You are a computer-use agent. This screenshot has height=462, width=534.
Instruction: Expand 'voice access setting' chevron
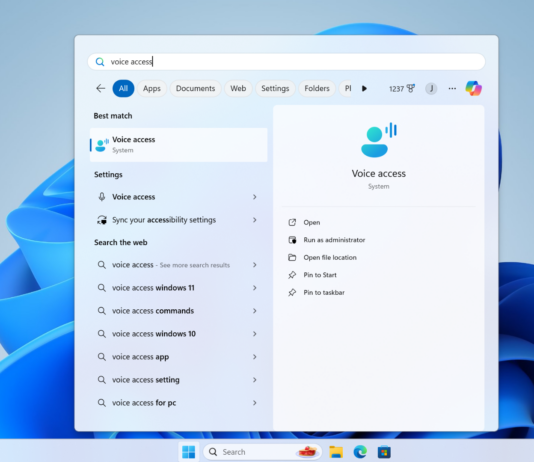[x=254, y=380]
